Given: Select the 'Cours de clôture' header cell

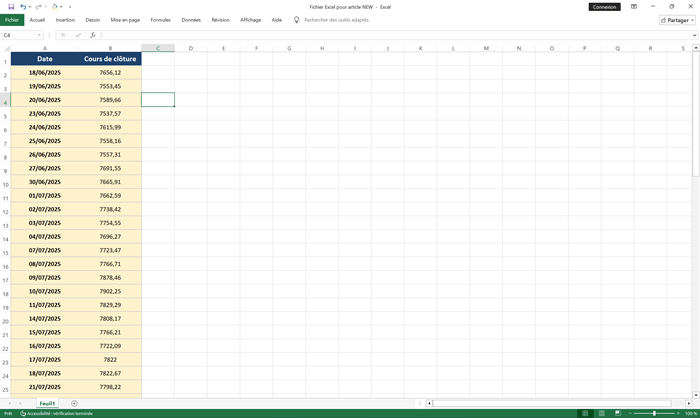Looking at the screenshot, I should point(110,59).
